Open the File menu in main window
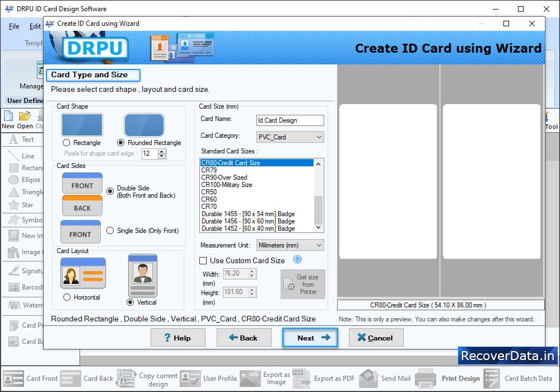 pos(14,26)
